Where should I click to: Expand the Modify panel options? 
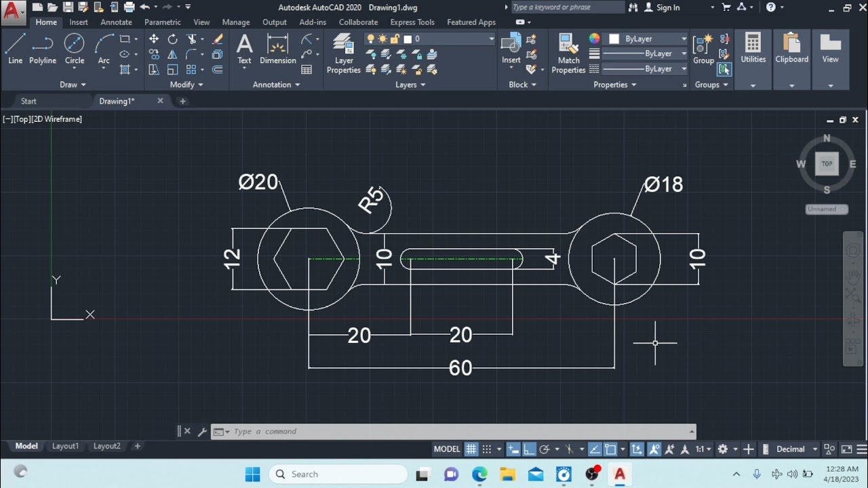coord(185,85)
